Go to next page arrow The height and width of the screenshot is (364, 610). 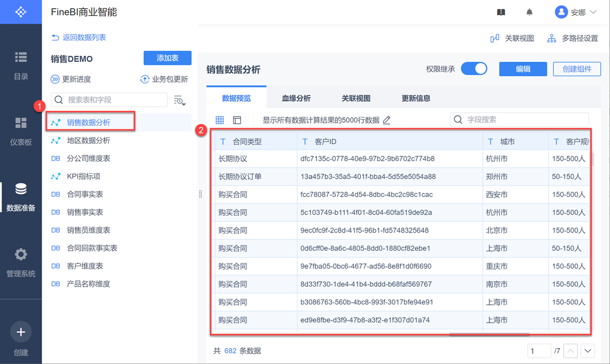pyautogui.click(x=588, y=351)
